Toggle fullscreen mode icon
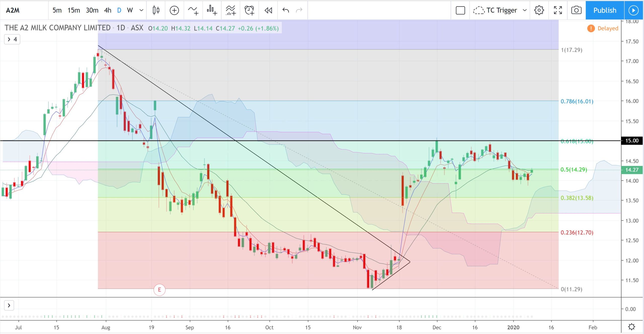Screen dimensions: 644x334 [x=558, y=10]
